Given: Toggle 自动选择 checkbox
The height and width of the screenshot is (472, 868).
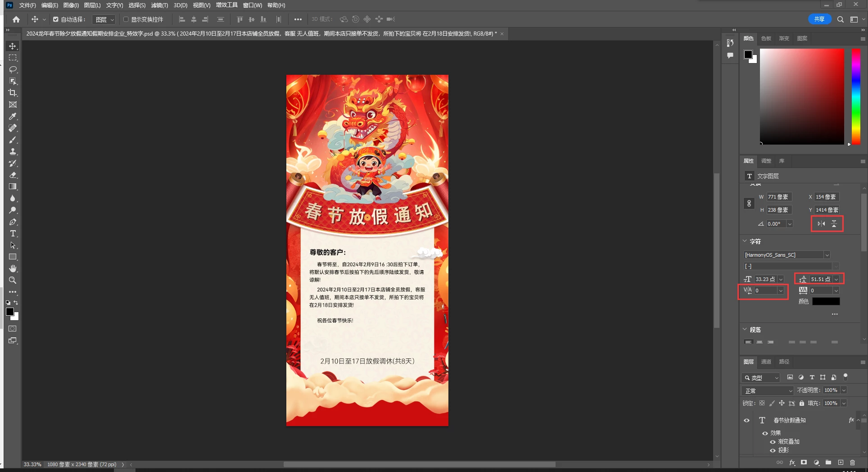Looking at the screenshot, I should (56, 19).
